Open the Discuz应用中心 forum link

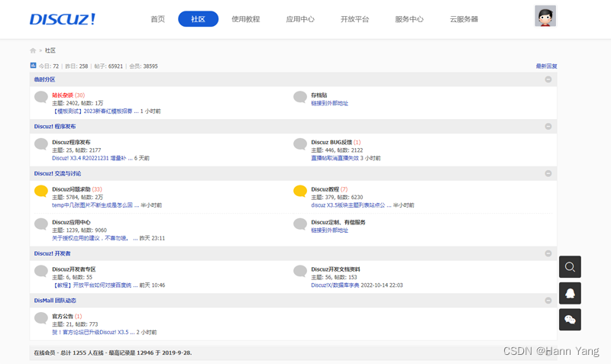click(71, 222)
